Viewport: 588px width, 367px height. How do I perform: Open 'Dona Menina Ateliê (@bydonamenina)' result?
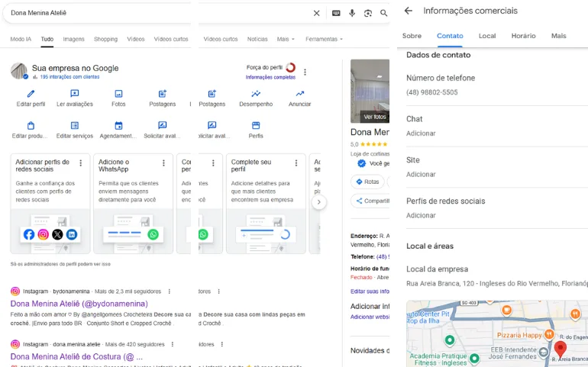point(79,304)
